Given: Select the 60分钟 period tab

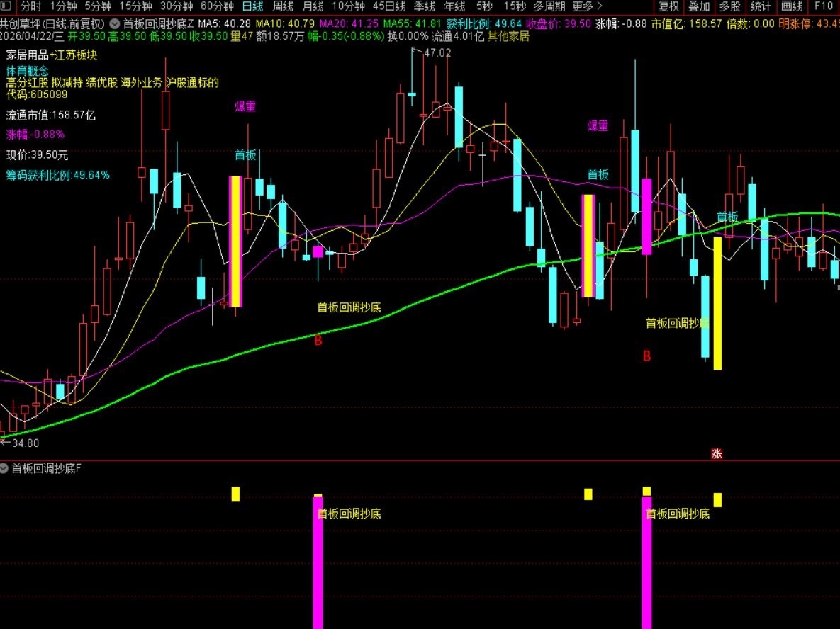Looking at the screenshot, I should coord(217,6).
